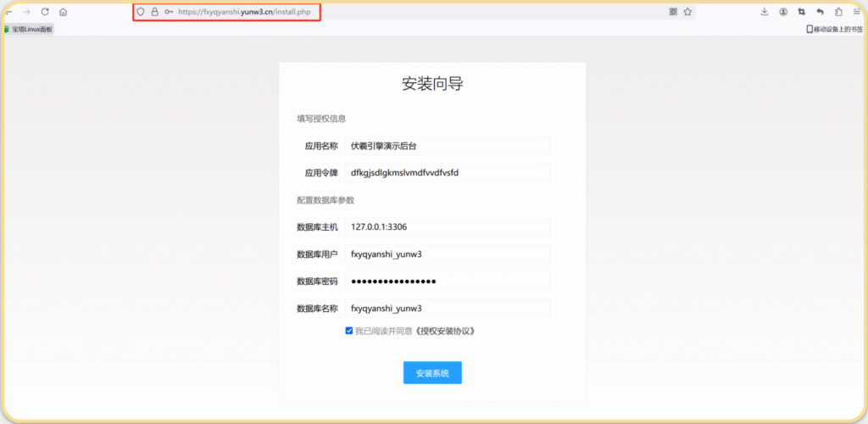View site security via the padlock icon
The width and height of the screenshot is (868, 424).
tap(155, 12)
